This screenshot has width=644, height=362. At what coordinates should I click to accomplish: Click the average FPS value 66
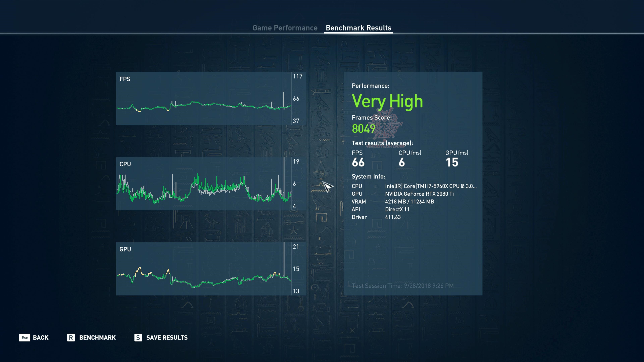(358, 162)
